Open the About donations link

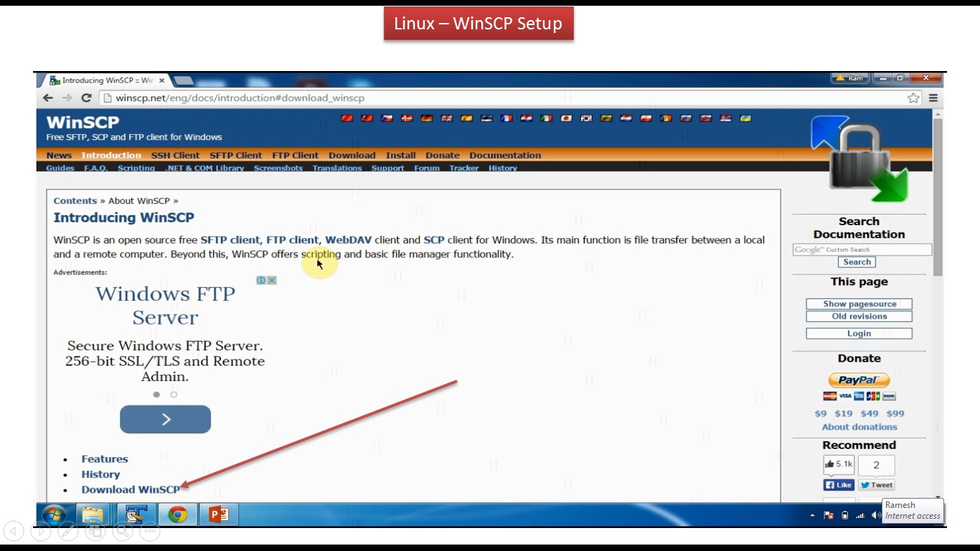click(859, 427)
